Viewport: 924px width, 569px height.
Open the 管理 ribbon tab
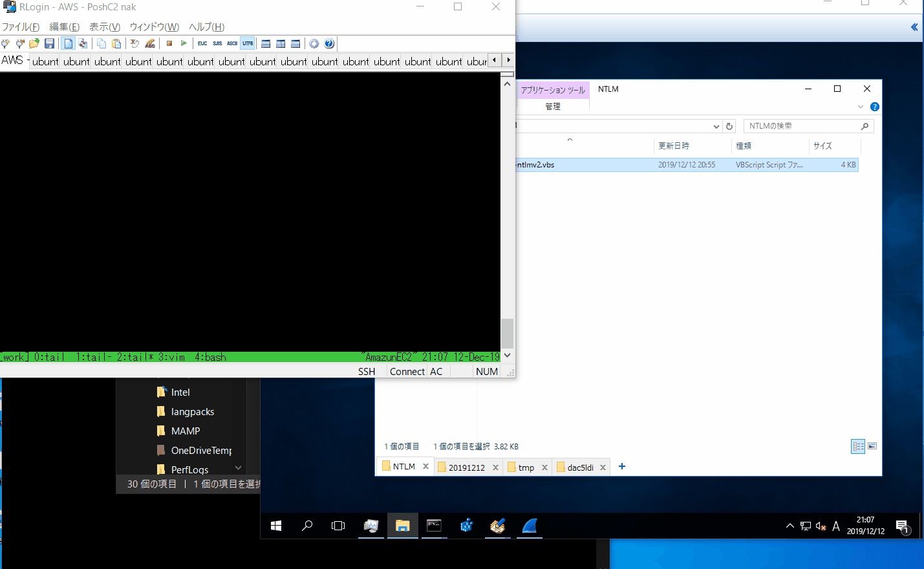(x=553, y=106)
